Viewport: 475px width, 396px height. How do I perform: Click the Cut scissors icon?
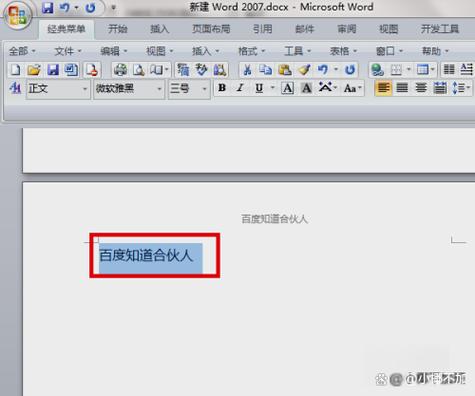click(x=247, y=70)
